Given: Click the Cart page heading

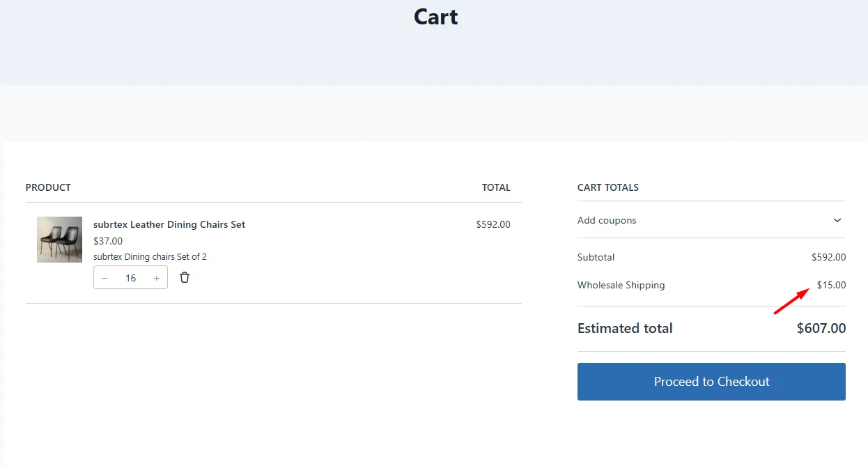Looking at the screenshot, I should point(436,16).
